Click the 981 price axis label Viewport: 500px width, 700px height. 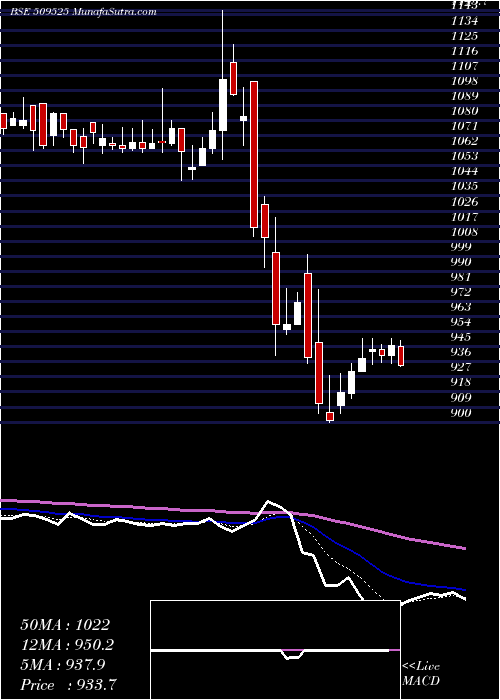[462, 277]
